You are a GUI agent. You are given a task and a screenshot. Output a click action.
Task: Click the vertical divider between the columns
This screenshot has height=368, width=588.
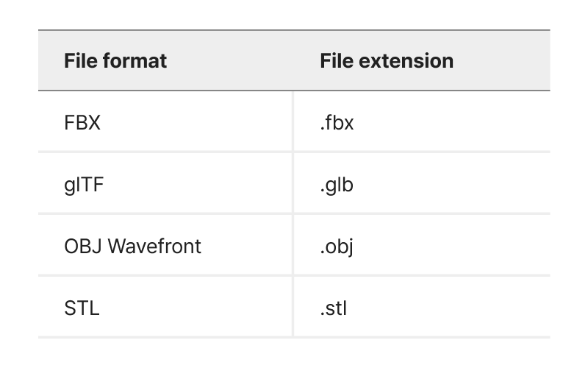[x=293, y=213]
